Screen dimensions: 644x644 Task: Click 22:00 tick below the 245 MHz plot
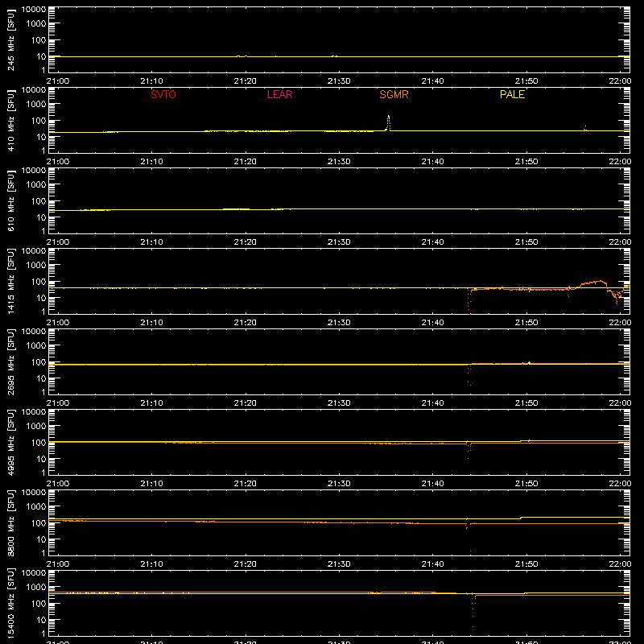tap(620, 81)
